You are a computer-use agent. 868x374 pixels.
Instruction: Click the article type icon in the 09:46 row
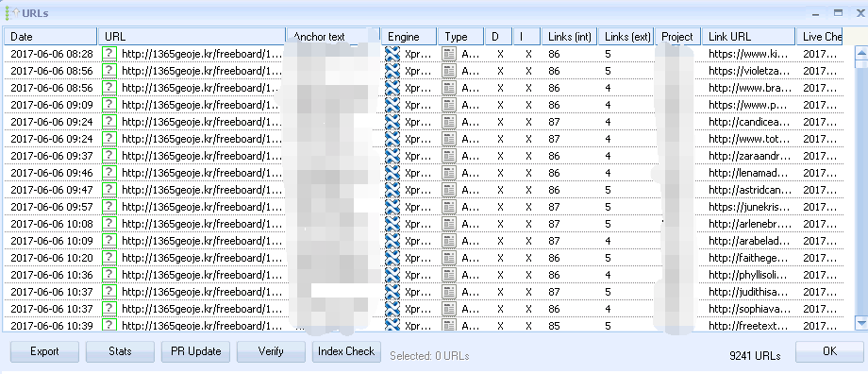(x=449, y=173)
